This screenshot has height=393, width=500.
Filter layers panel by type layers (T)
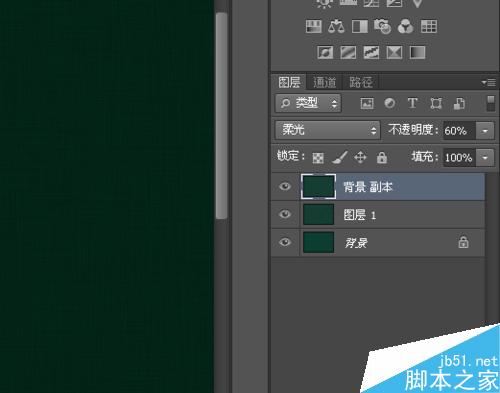point(413,103)
